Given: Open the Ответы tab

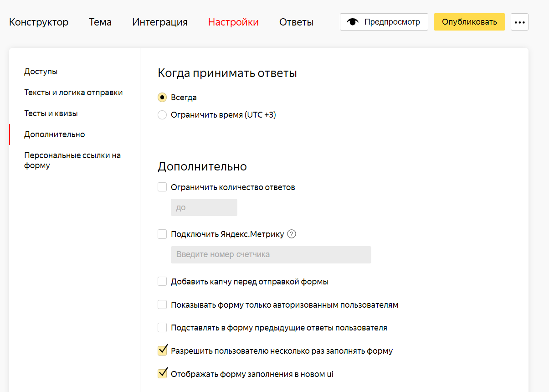Looking at the screenshot, I should 296,22.
